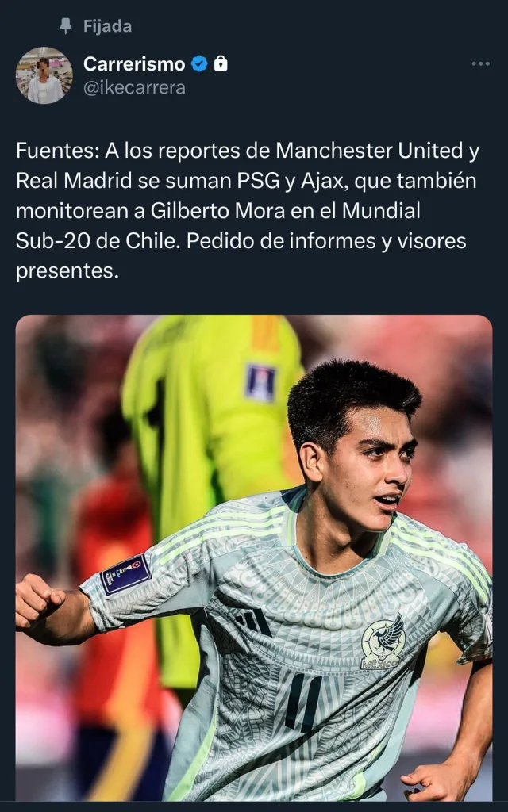Screen dimensions: 508x812
Task: Click the pin icon beside Fijada
Action: pyautogui.click(x=65, y=26)
